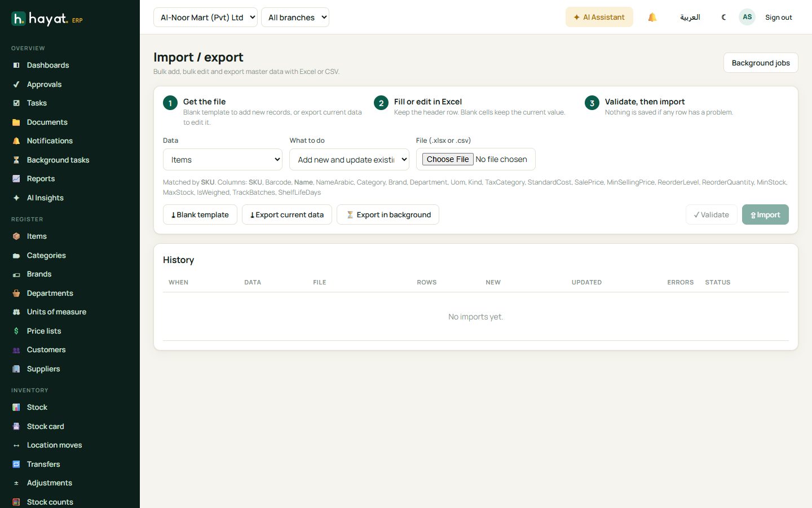The width and height of the screenshot is (812, 508).
Task: Click the Background tasks hourglass icon
Action: coord(16,160)
